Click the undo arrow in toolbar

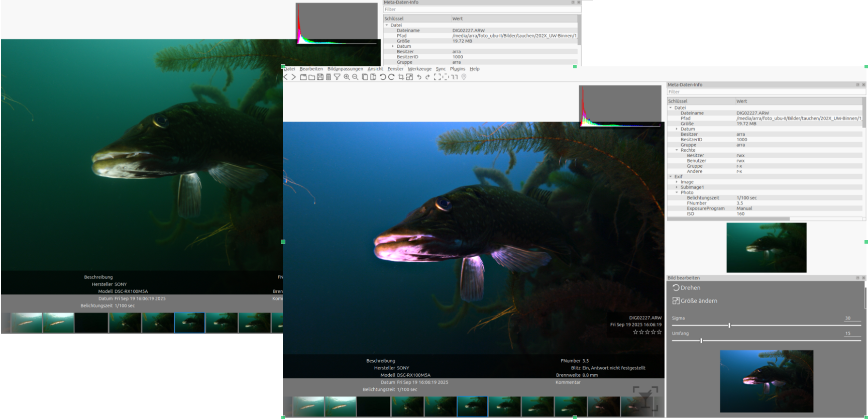(419, 77)
